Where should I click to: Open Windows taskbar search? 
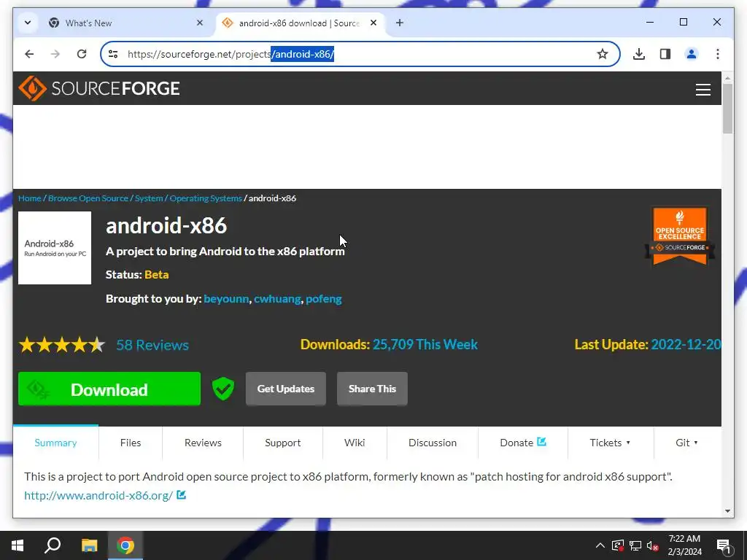53,545
